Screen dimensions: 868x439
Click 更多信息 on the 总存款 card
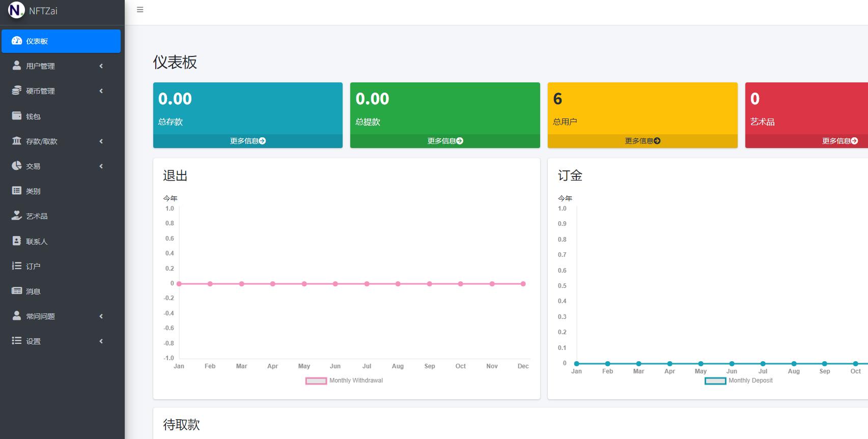click(x=247, y=141)
